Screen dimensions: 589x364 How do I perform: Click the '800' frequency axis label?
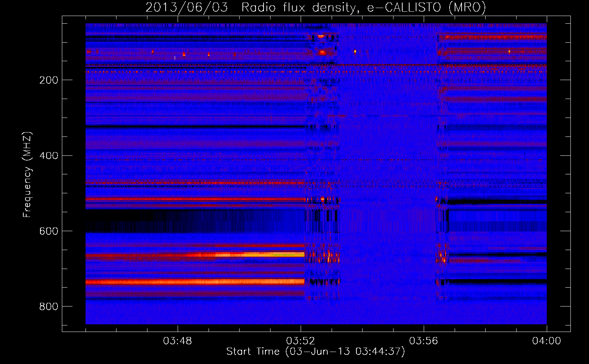click(x=49, y=307)
